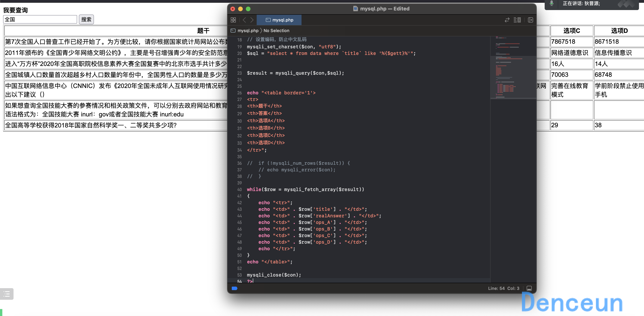
Task: Open the editor grid navigator icon
Action: click(233, 20)
